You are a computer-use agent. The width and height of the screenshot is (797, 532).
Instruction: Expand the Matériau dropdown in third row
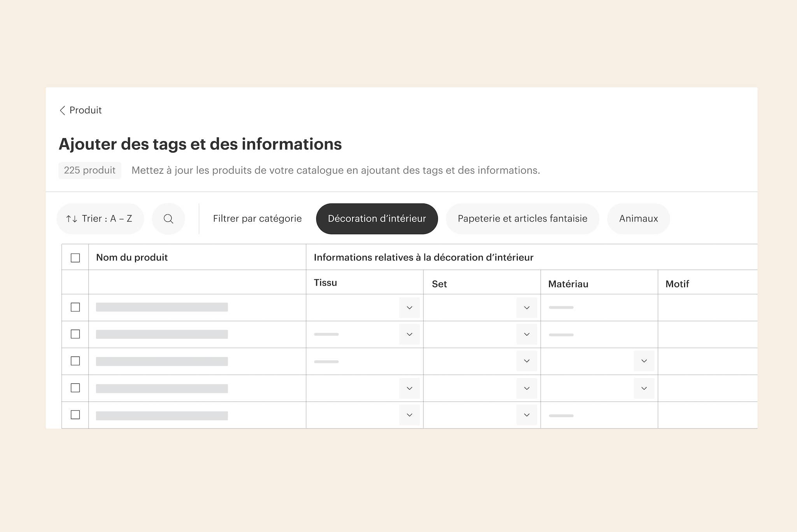pos(644,361)
